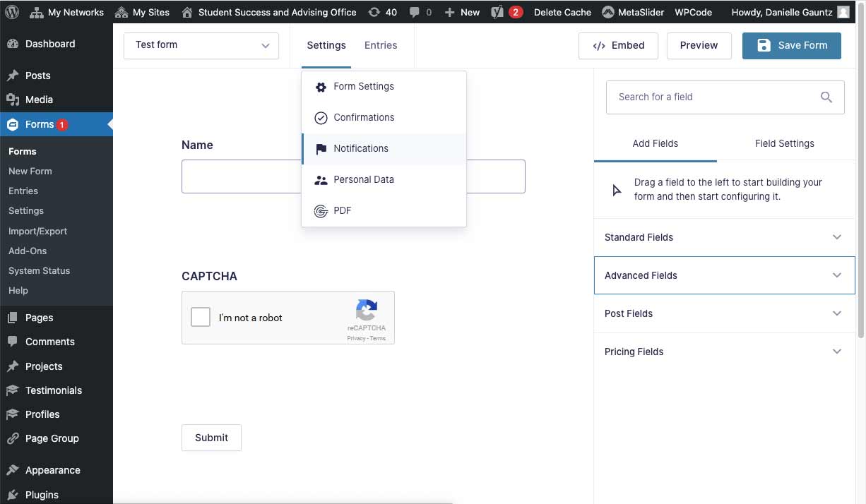Screen dimensions: 866x504
Task: Open Import/Export submenu item
Action: coord(38,231)
